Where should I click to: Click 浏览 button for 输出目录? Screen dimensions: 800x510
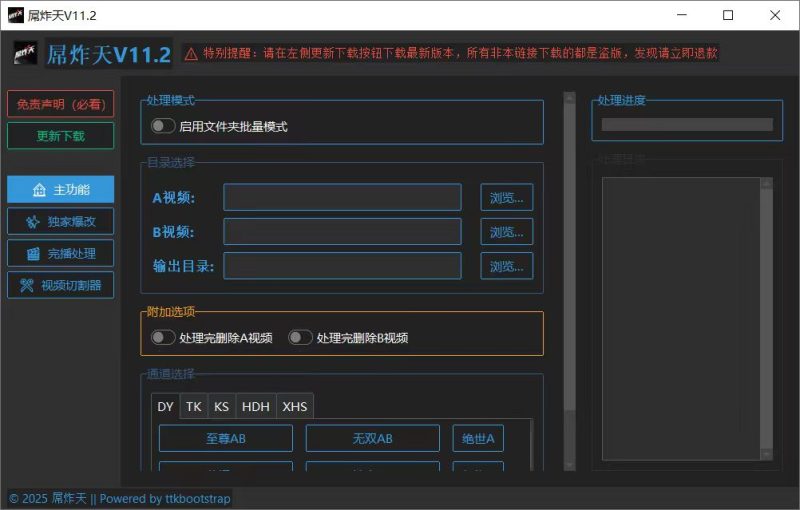pos(506,266)
